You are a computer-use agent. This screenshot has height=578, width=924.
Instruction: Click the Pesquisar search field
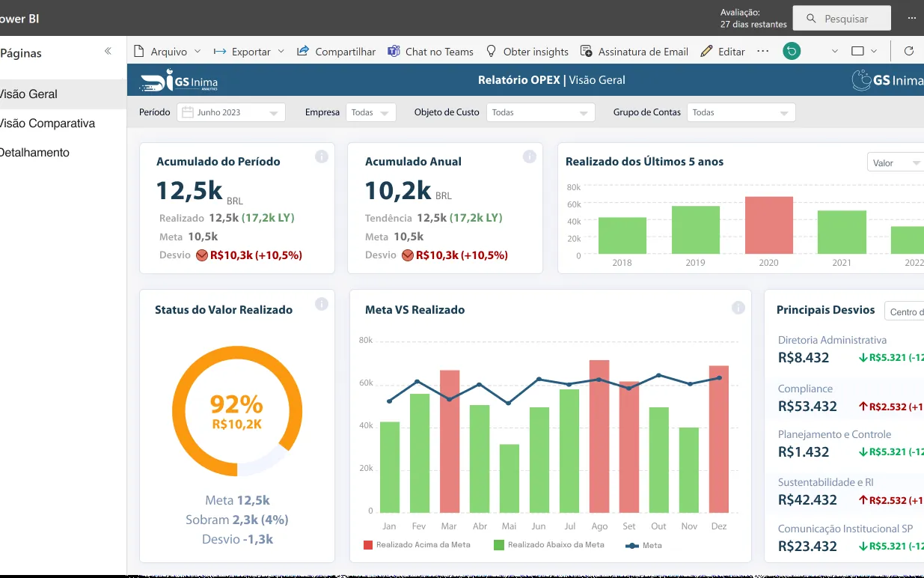coord(842,19)
